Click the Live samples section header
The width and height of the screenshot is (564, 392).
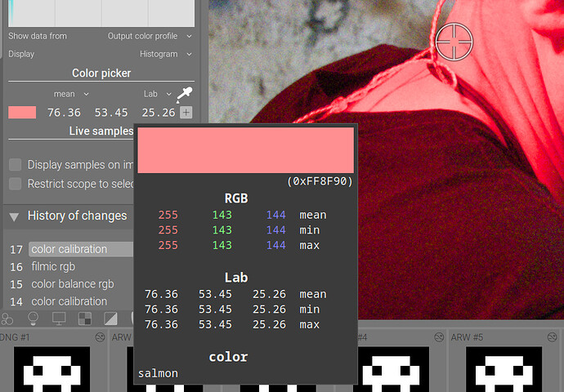click(101, 131)
